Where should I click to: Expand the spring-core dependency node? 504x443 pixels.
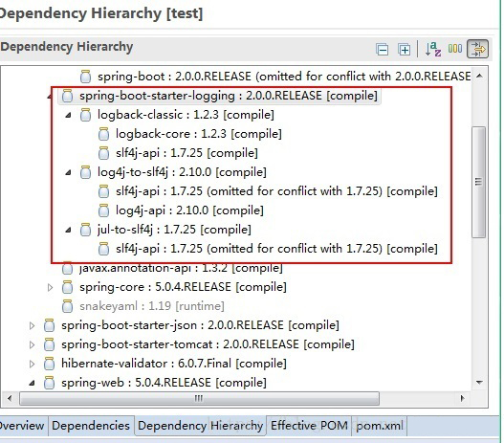click(x=50, y=287)
